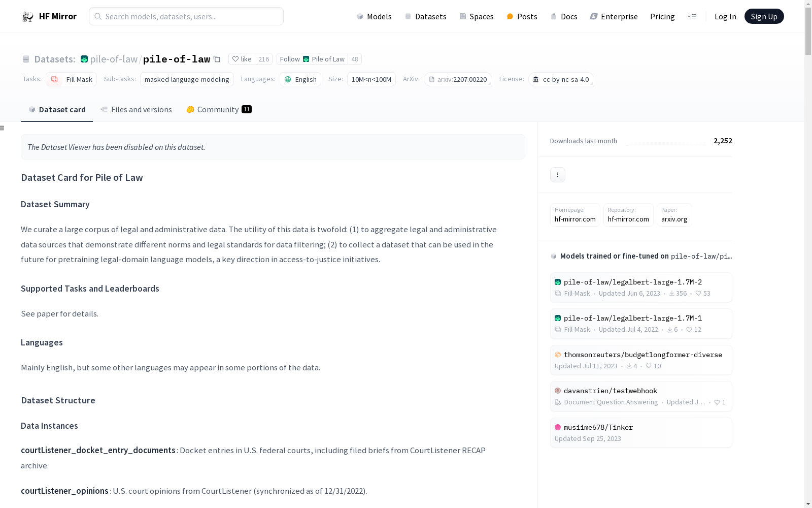Click the Log In link

coord(725,16)
